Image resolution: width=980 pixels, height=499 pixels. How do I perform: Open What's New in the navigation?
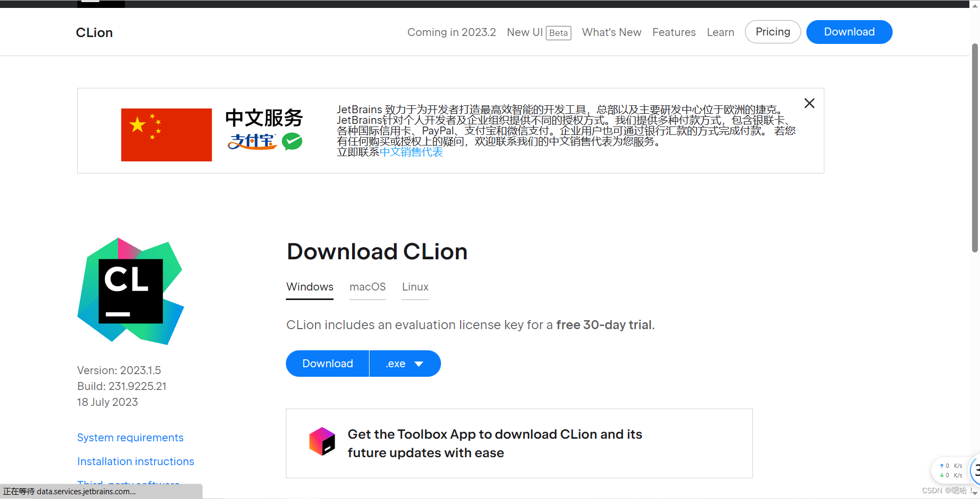611,32
